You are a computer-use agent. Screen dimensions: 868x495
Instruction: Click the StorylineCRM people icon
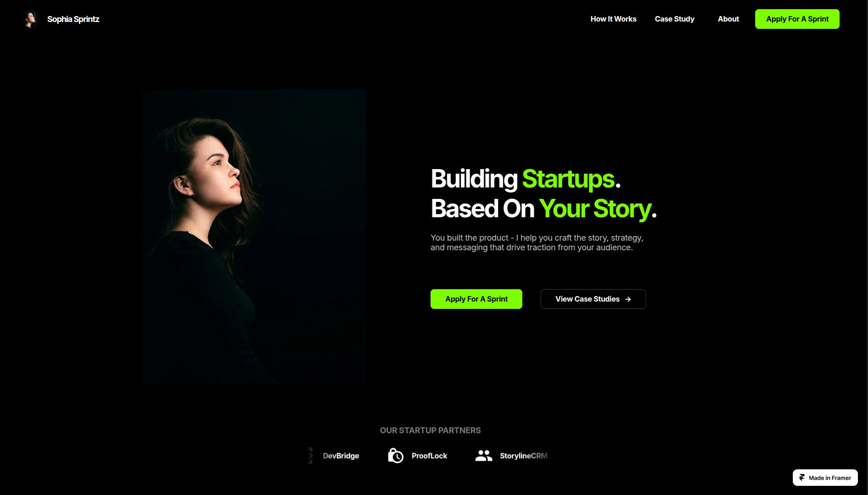[x=484, y=456]
